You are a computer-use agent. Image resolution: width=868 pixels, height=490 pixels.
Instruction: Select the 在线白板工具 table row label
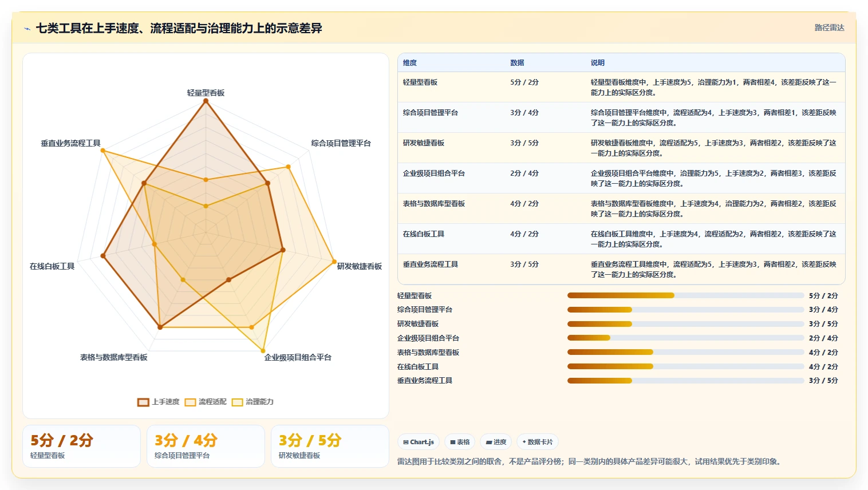tap(424, 234)
